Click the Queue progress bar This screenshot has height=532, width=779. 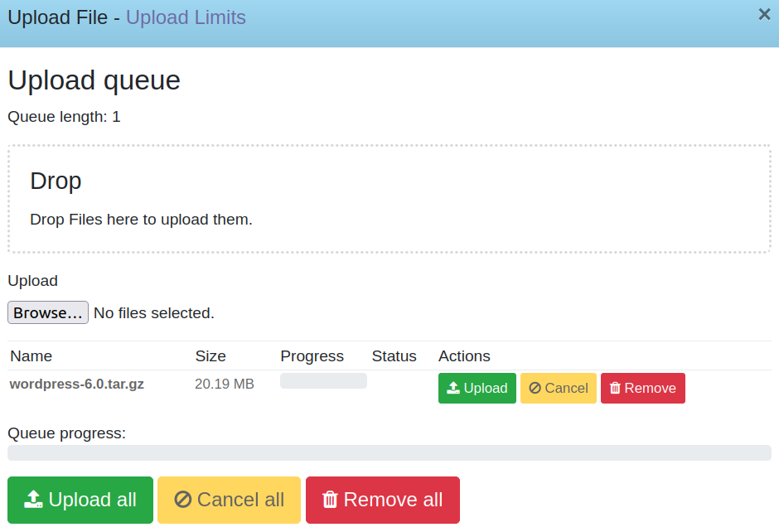[x=389, y=452]
